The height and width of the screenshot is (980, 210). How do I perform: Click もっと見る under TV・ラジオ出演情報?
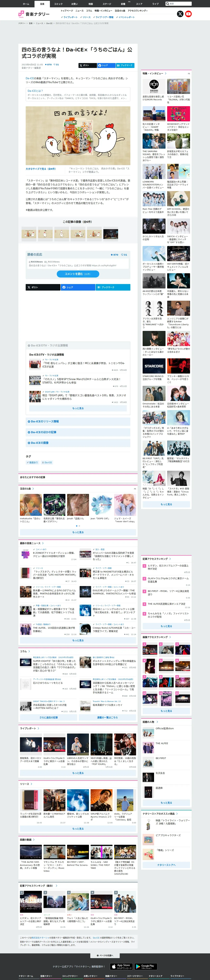[78, 408]
